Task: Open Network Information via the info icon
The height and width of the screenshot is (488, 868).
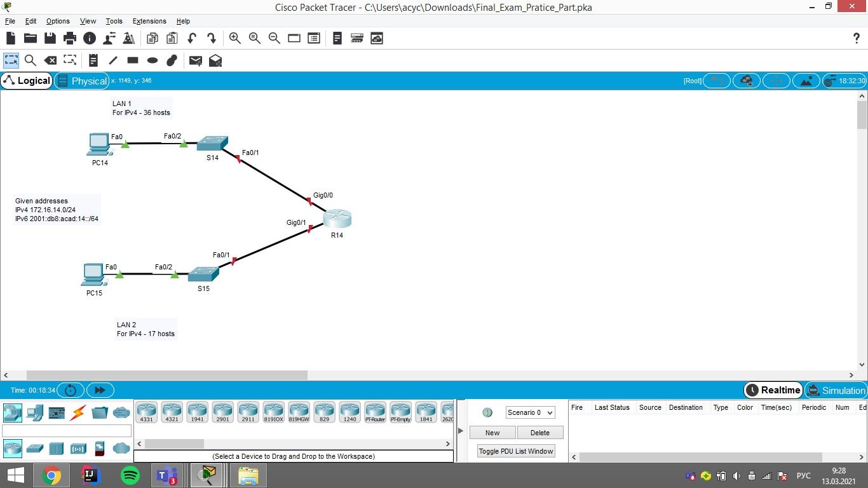Action: click(x=90, y=38)
